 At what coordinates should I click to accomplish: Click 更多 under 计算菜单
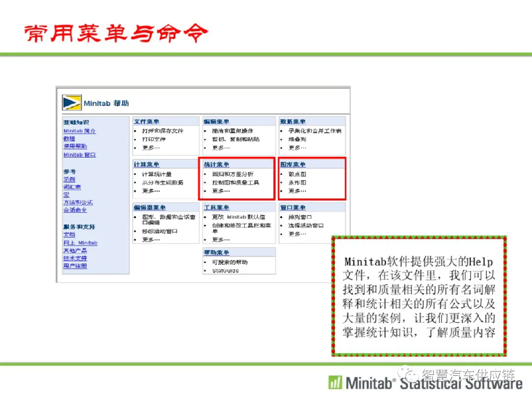click(x=151, y=191)
